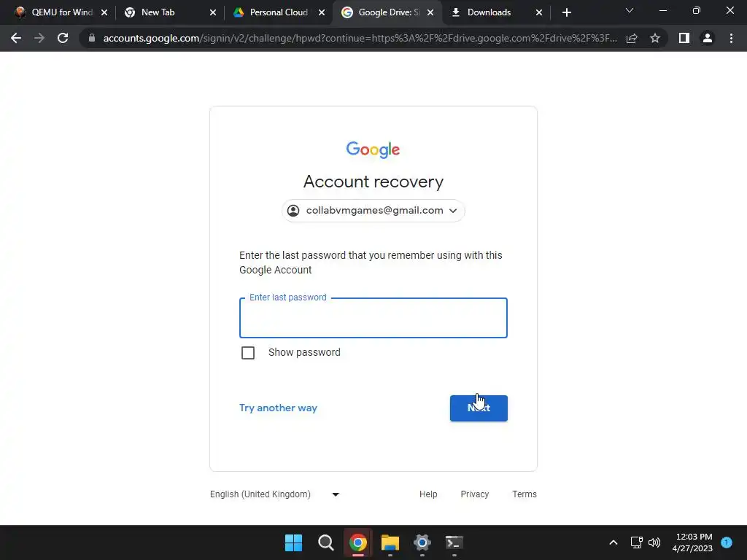Screen dimensions: 747x560
Task: Open File Explorer from the taskbar
Action: click(x=390, y=542)
